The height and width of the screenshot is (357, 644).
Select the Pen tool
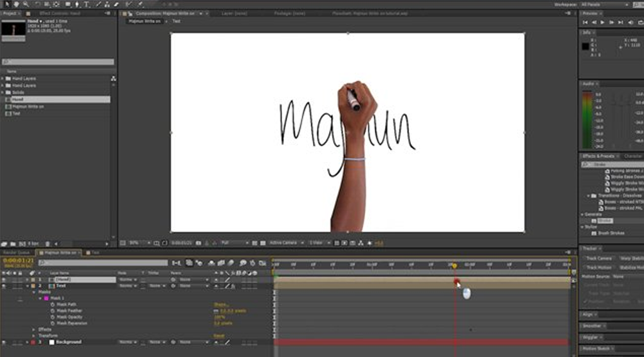coord(77,4)
